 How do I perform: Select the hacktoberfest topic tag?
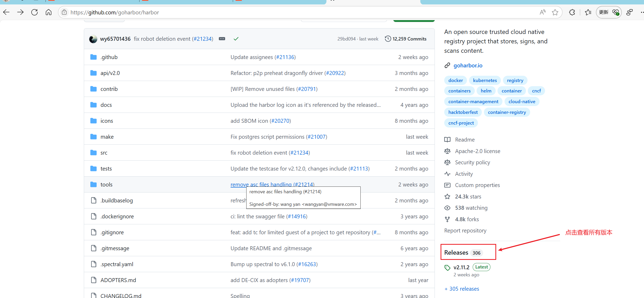[x=463, y=112]
